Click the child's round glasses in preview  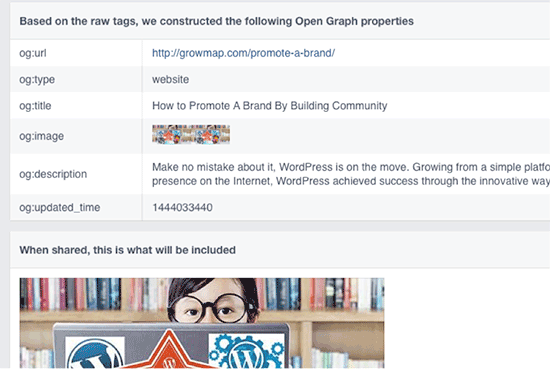212,309
